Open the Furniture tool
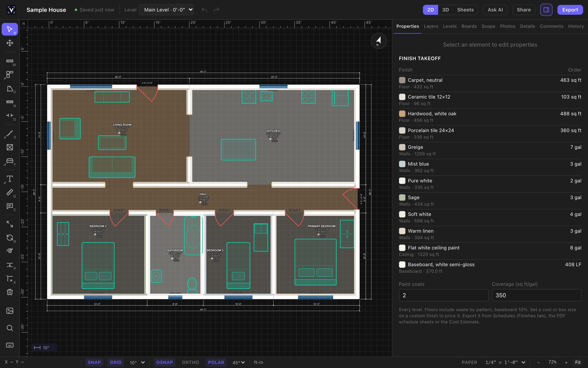588x368 pixels. tap(10, 161)
